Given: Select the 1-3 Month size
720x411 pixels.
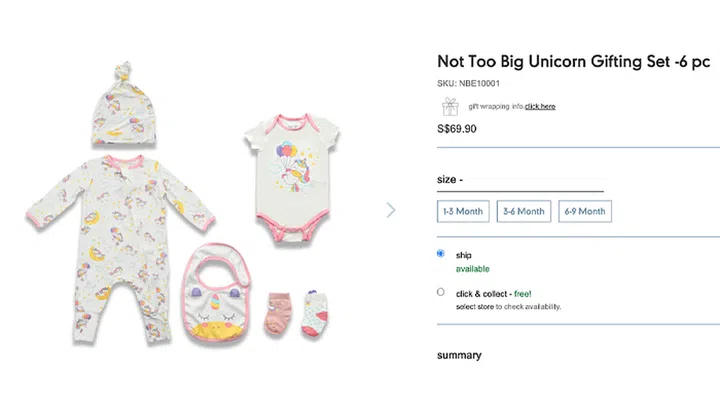Looking at the screenshot, I should [463, 211].
